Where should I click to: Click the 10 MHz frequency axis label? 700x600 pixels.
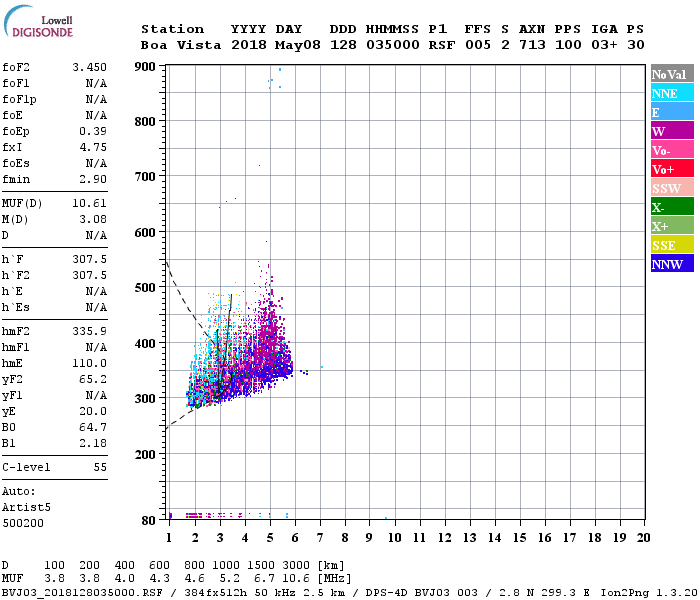click(x=394, y=538)
